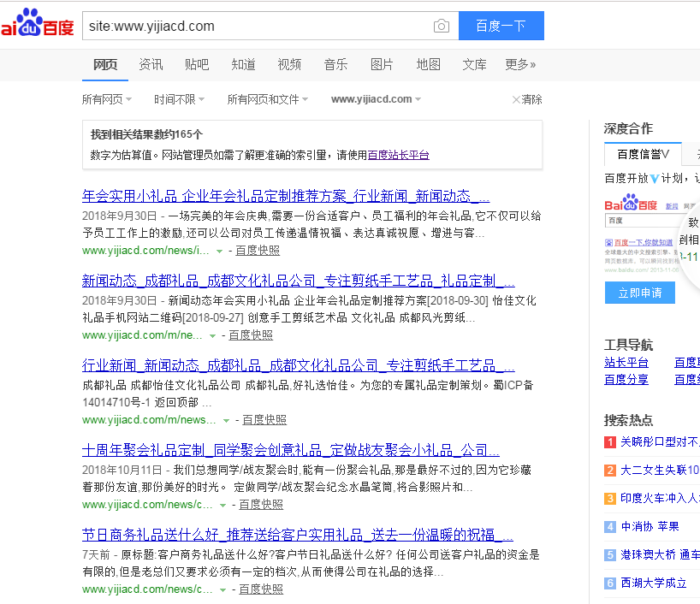The height and width of the screenshot is (604, 700).
Task: Click the green URL www.yijiacd.com/m/ne...
Action: [x=142, y=335]
